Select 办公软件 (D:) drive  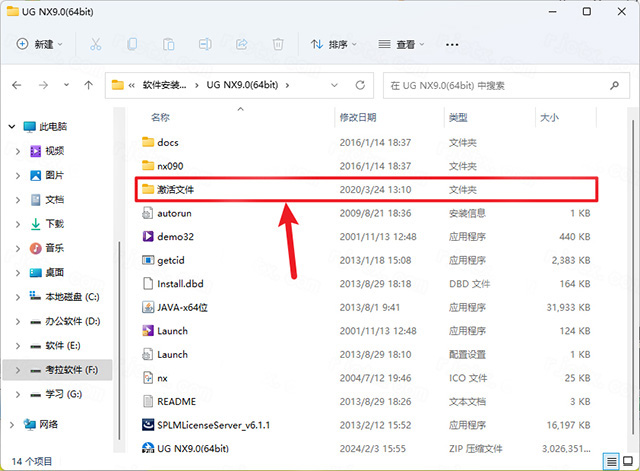click(x=65, y=321)
